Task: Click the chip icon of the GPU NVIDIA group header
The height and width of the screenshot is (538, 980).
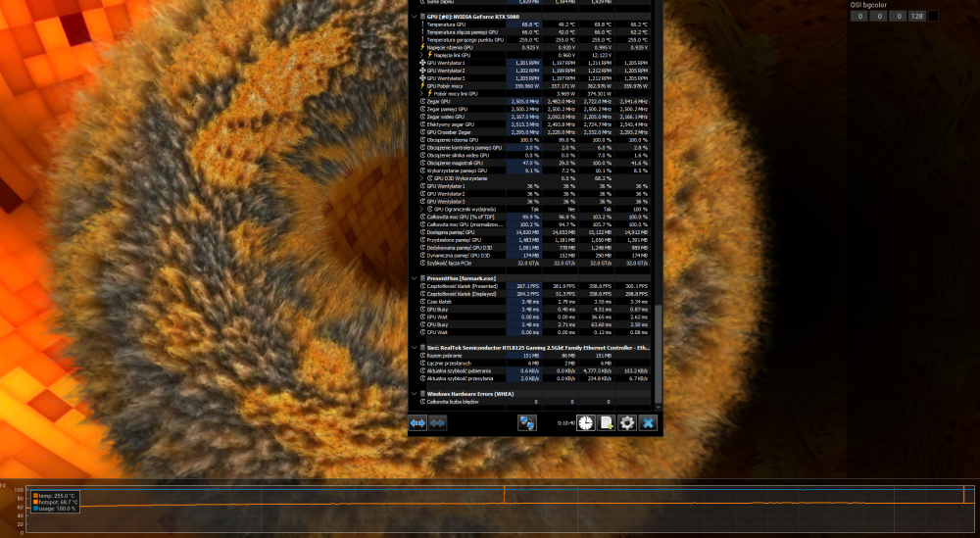Action: (423, 17)
